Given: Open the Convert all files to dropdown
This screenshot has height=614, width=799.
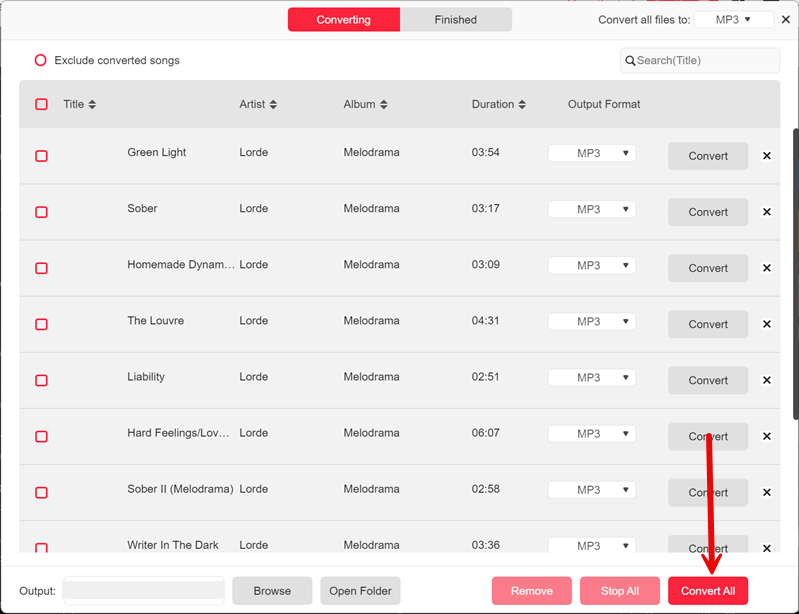Looking at the screenshot, I should pos(731,20).
